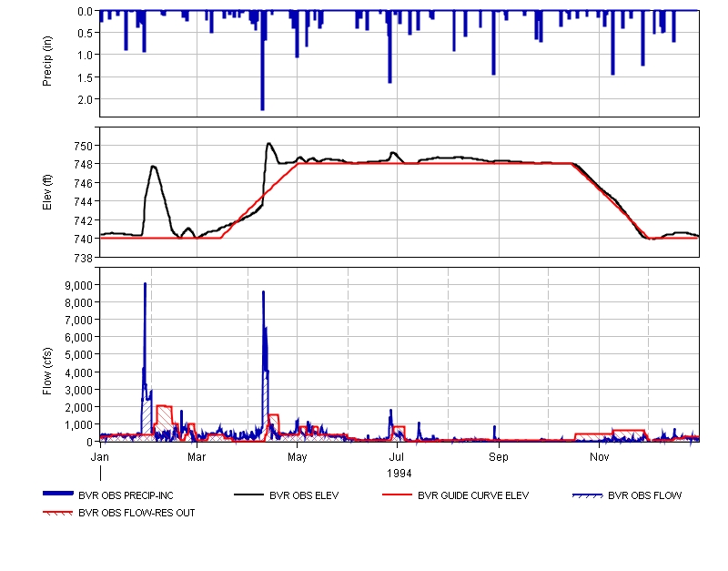Click the "Jan" label on the time axis
The width and height of the screenshot is (728, 571).
click(100, 454)
